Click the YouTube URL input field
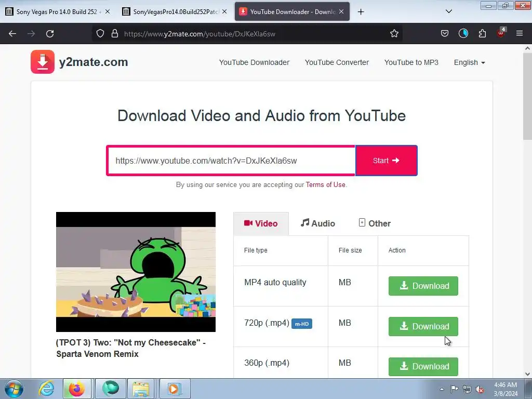Image resolution: width=532 pixels, height=399 pixels. 231,161
